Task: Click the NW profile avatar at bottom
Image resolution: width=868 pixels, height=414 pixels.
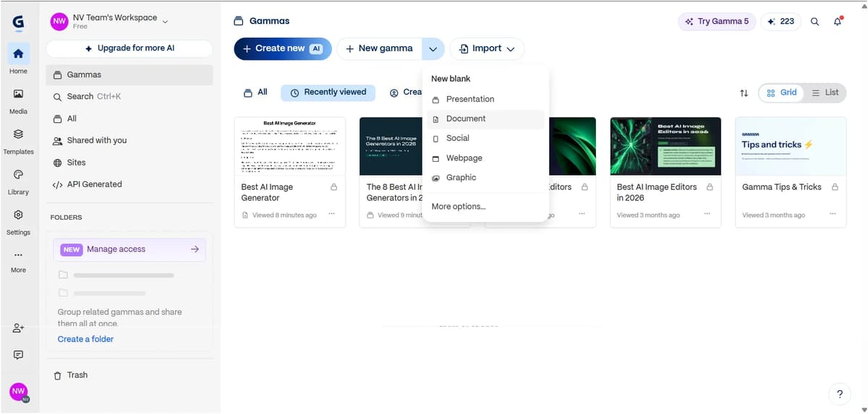Action: (18, 392)
